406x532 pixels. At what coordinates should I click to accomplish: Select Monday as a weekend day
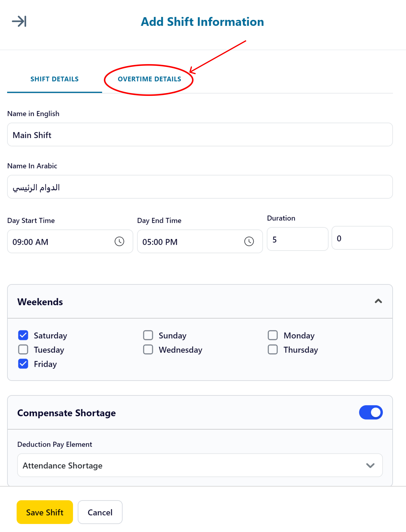point(273,335)
